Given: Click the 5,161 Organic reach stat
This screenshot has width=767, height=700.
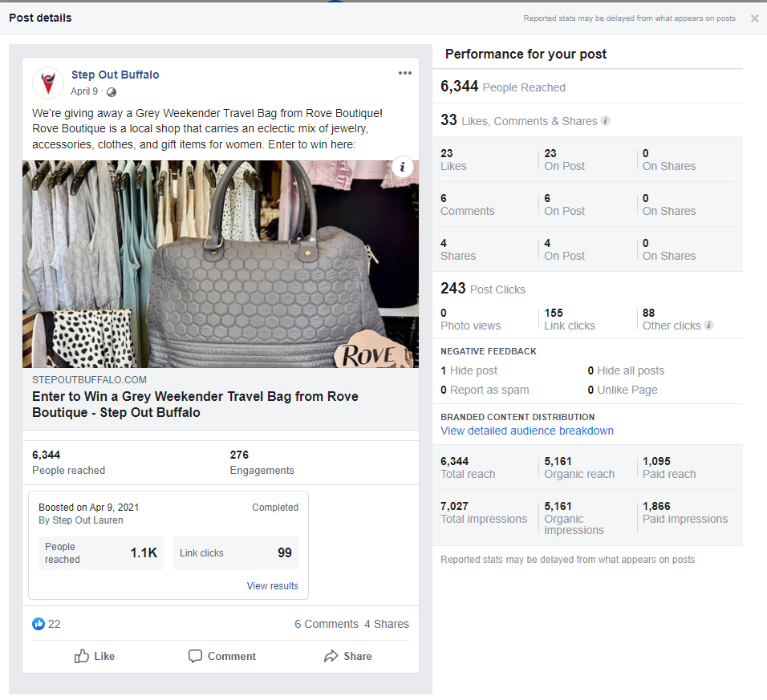Looking at the screenshot, I should click(579, 467).
